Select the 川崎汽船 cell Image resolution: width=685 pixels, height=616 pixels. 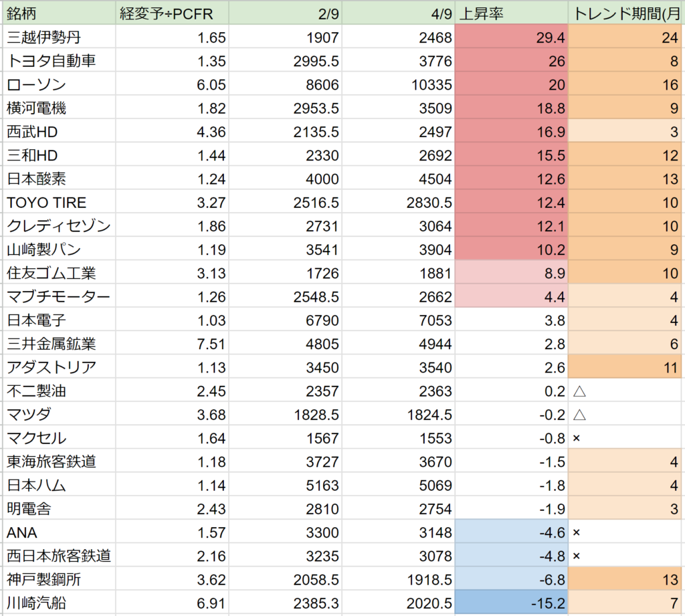(x=59, y=603)
